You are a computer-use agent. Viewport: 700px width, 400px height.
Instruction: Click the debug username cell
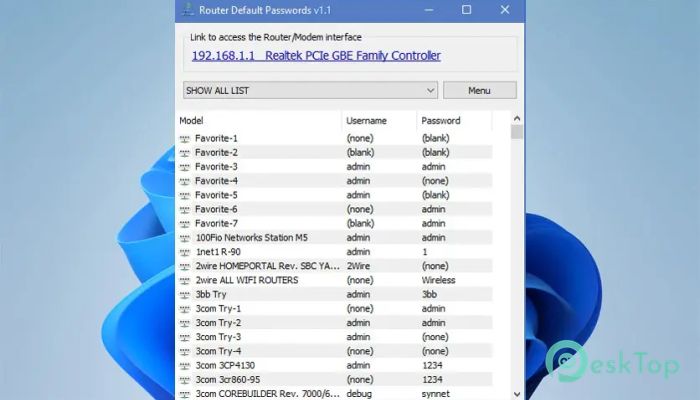tap(359, 394)
